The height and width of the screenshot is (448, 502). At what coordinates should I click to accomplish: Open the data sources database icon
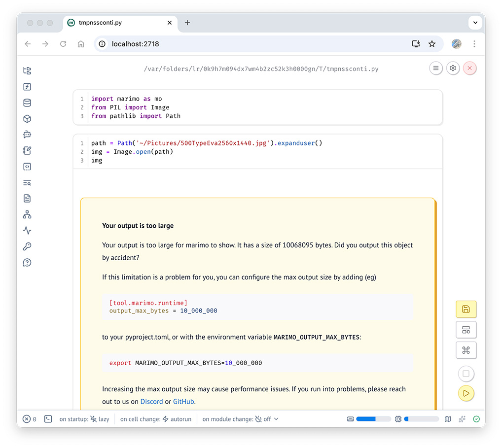pos(27,103)
